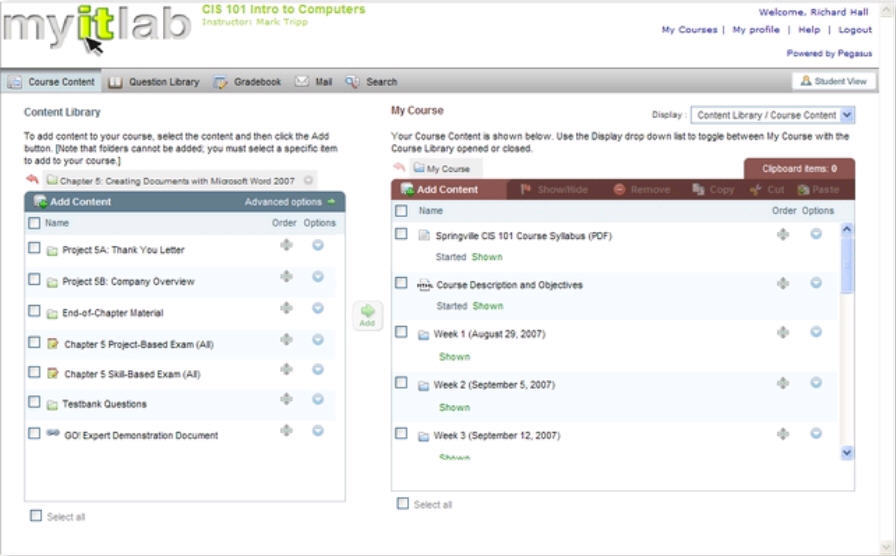Screen dimensions: 896x556
Task: Click the red back arrow in Content Library
Action: 32,179
